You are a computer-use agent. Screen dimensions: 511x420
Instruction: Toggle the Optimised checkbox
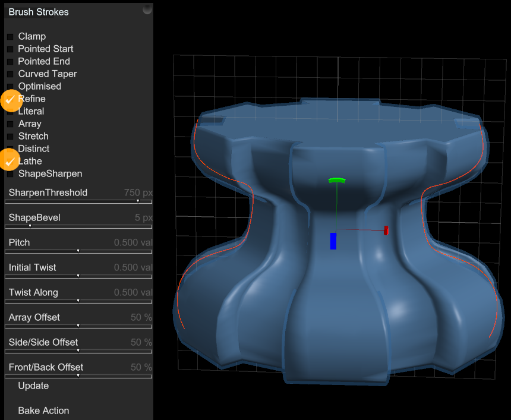coord(10,86)
